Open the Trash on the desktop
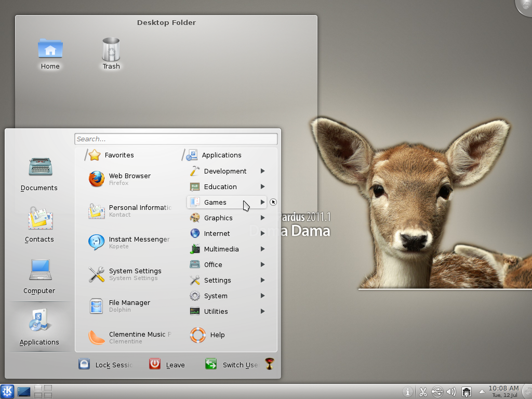Viewport: 532px width, 399px height. coord(111,49)
